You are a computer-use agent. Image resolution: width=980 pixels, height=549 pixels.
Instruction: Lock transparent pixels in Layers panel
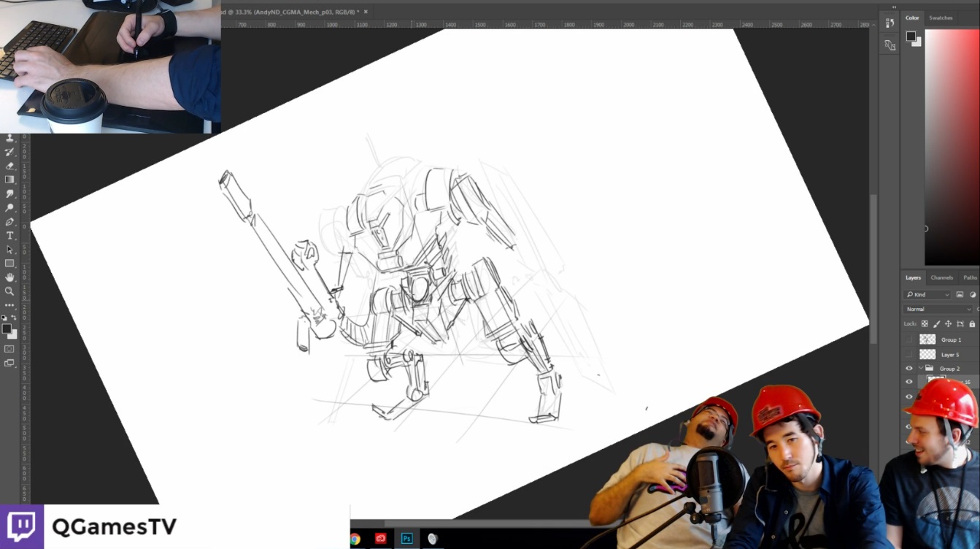pyautogui.click(x=925, y=323)
